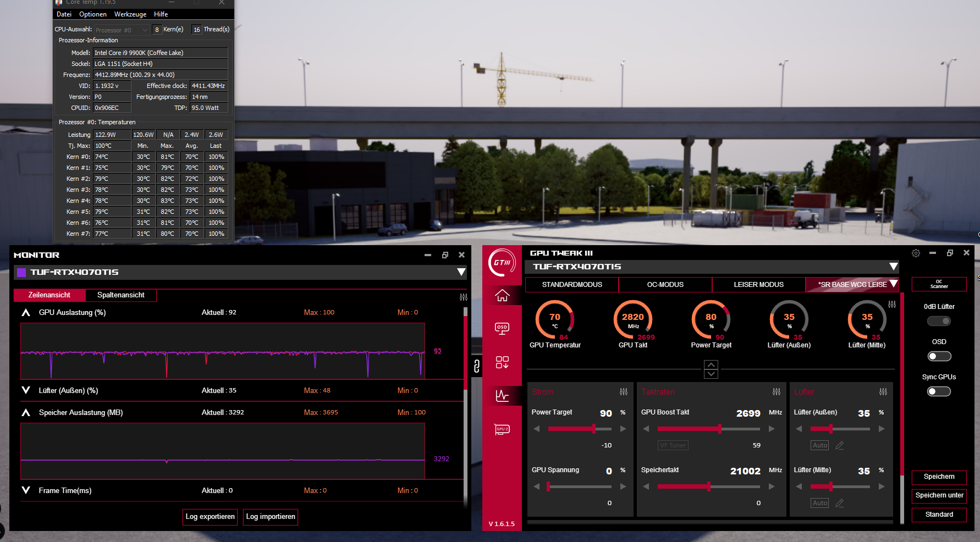This screenshot has width=980, height=542.
Task: Increase Lüfter (Außen) speed with right arrow
Action: (882, 429)
